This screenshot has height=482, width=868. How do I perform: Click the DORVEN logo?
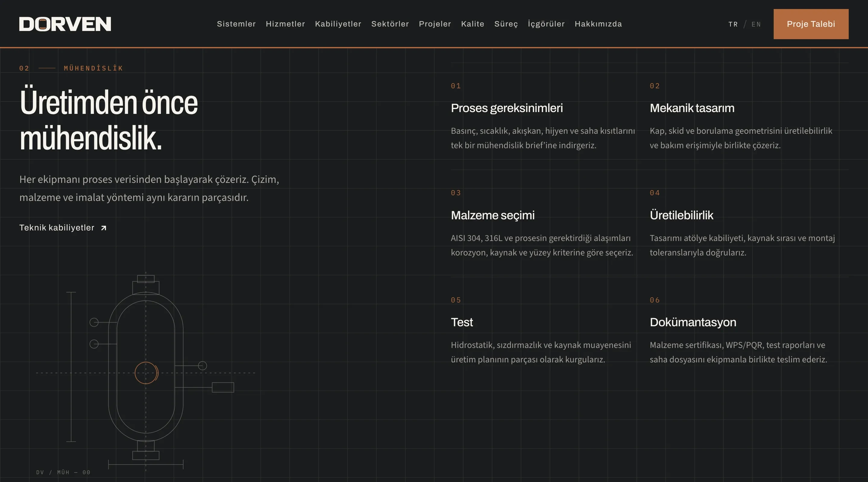coord(65,24)
